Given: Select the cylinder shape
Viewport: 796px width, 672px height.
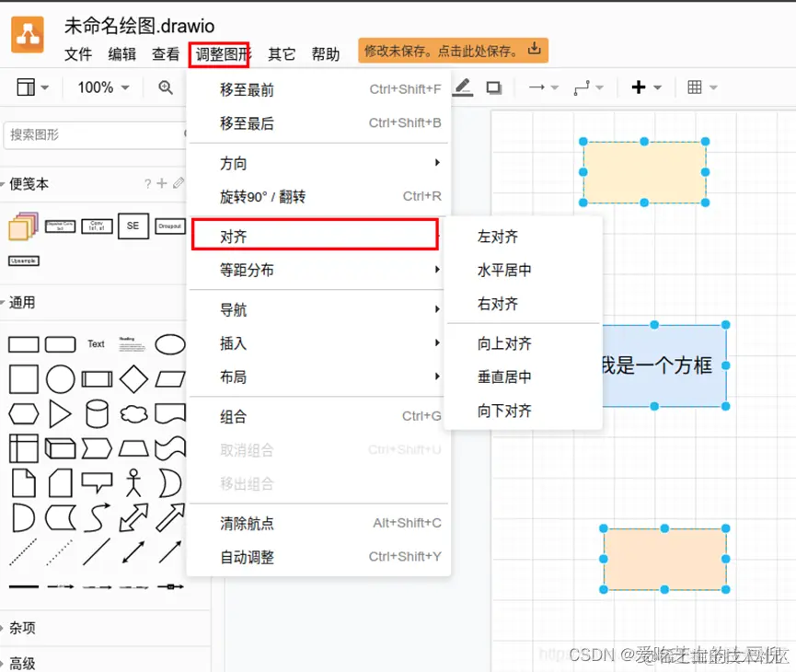Looking at the screenshot, I should pyautogui.click(x=97, y=414).
